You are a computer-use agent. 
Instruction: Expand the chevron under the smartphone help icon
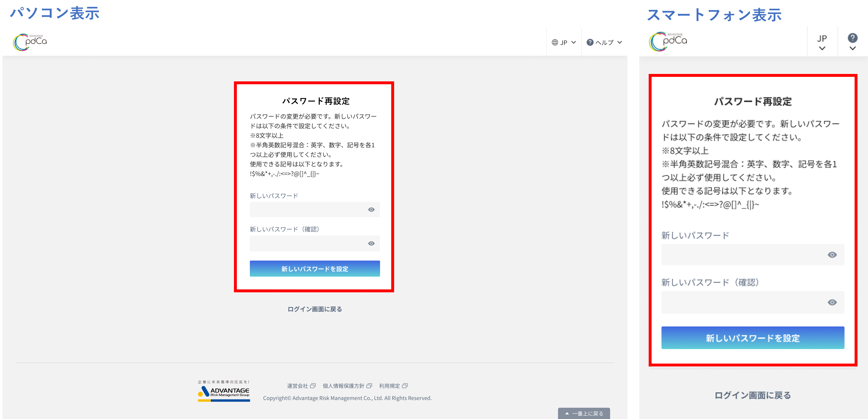point(852,48)
